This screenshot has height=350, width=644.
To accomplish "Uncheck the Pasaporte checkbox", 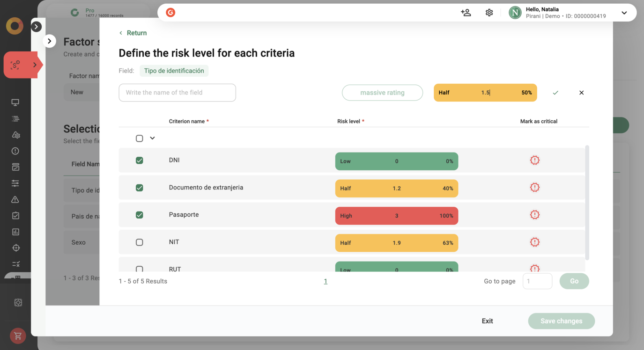I will (140, 215).
